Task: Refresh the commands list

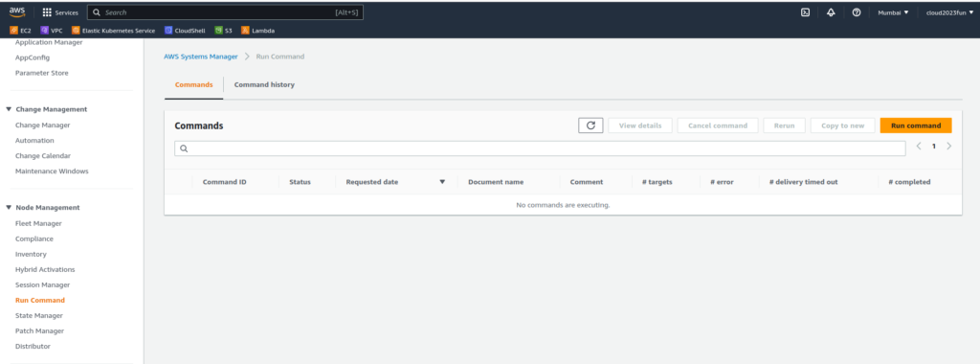Action: click(590, 125)
